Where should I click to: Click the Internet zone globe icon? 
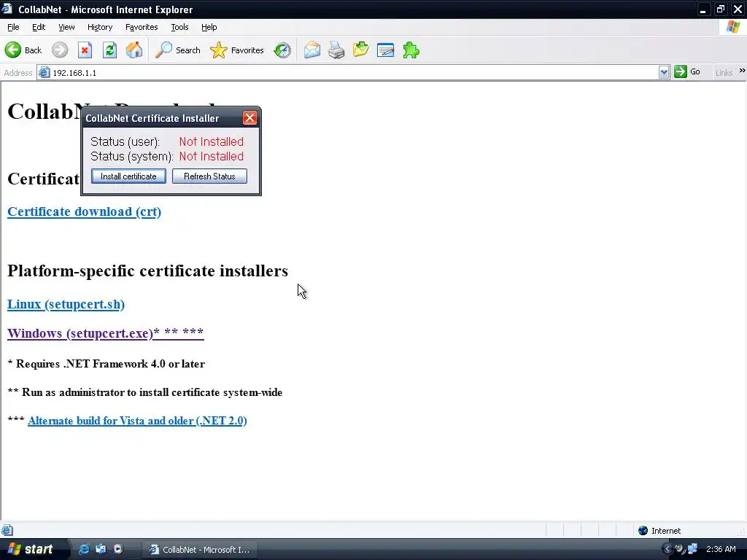[643, 531]
